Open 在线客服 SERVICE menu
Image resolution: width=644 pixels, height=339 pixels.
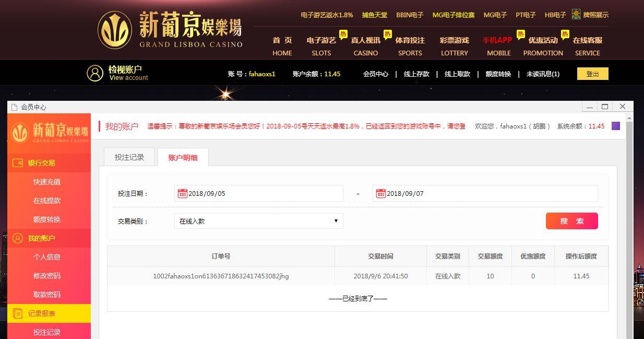click(x=588, y=46)
